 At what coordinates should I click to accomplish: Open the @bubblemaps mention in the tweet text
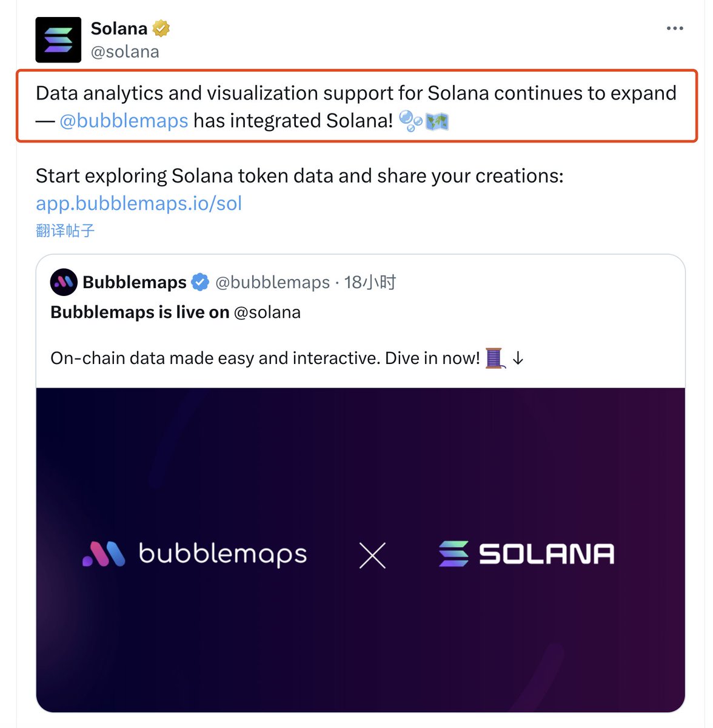point(124,121)
